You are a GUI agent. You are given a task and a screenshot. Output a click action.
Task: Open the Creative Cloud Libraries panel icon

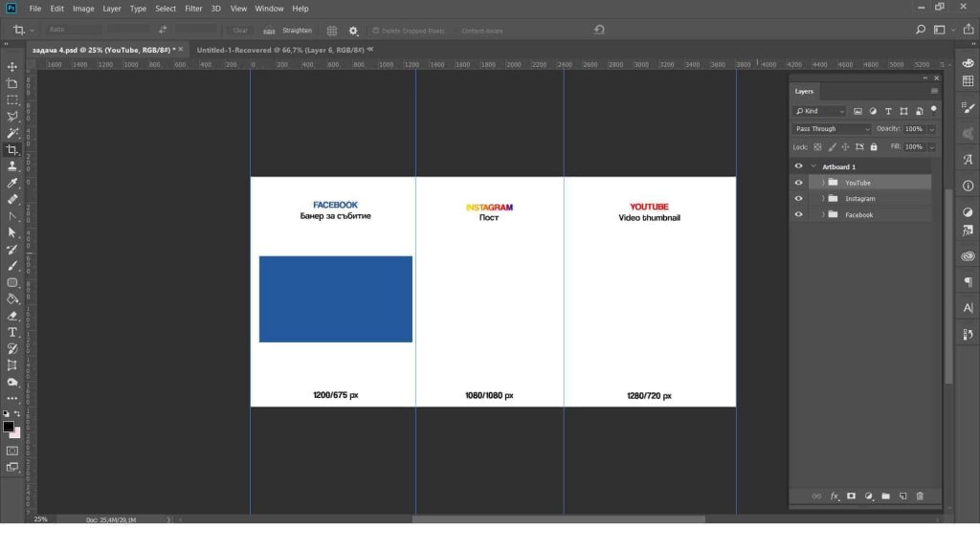click(969, 256)
